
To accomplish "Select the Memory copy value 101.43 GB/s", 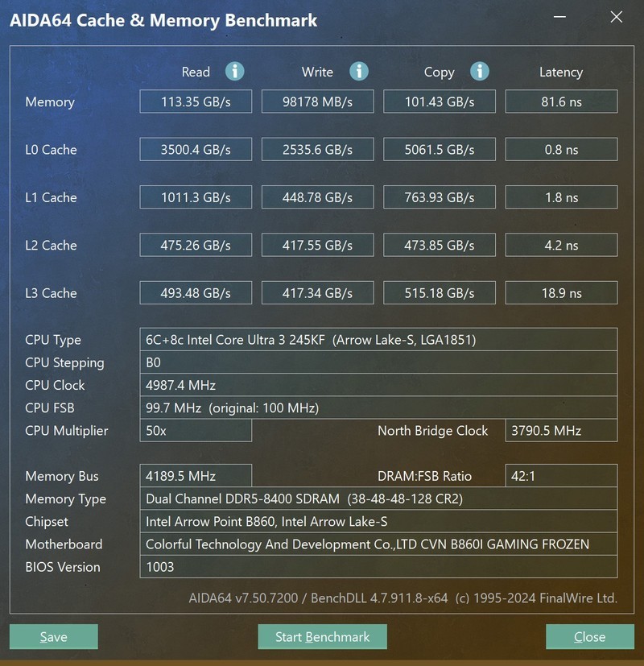I will [440, 101].
